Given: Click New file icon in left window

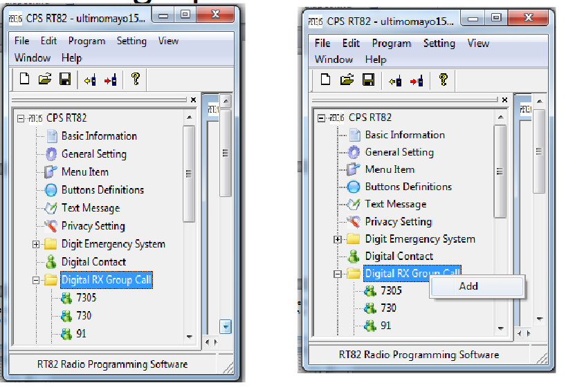Looking at the screenshot, I should (24, 79).
